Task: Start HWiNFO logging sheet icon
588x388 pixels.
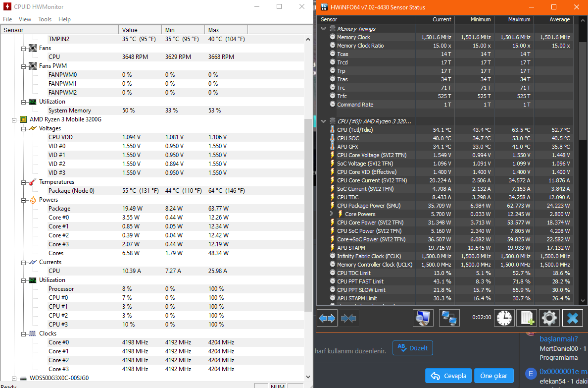Action: (527, 318)
